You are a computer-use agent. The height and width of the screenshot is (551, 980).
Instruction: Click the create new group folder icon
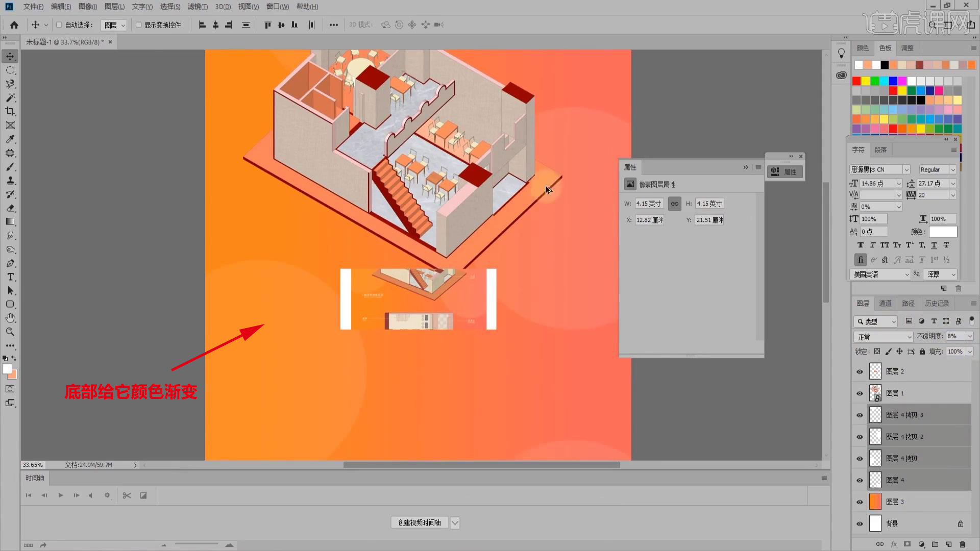(935, 544)
